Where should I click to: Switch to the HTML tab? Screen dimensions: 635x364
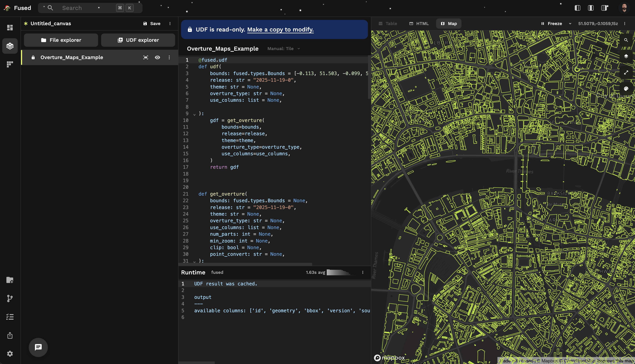(x=419, y=23)
